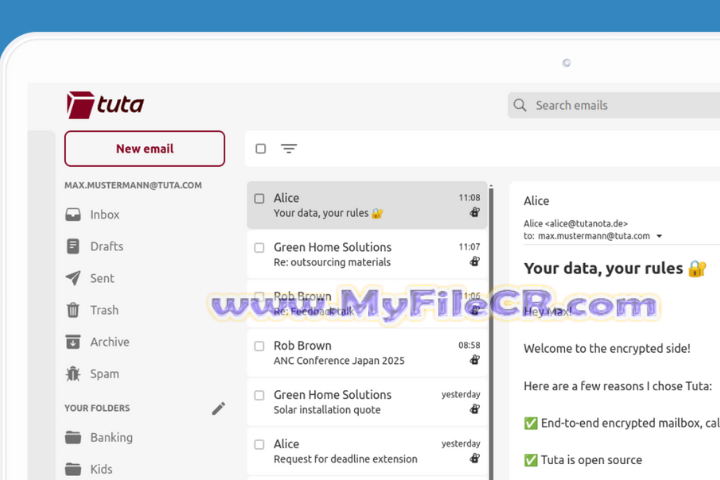Screen dimensions: 720x480
Task: Click the Drafts document icon
Action: click(x=73, y=246)
